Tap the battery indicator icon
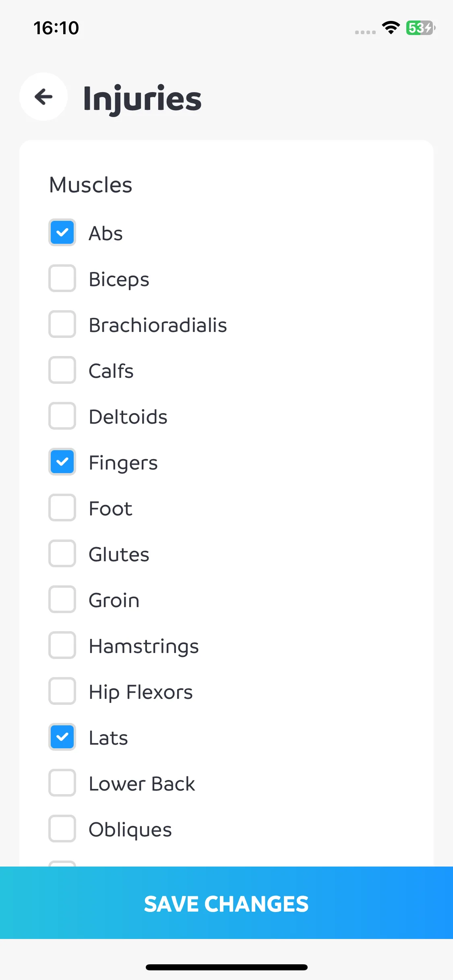This screenshot has width=453, height=980. [420, 28]
